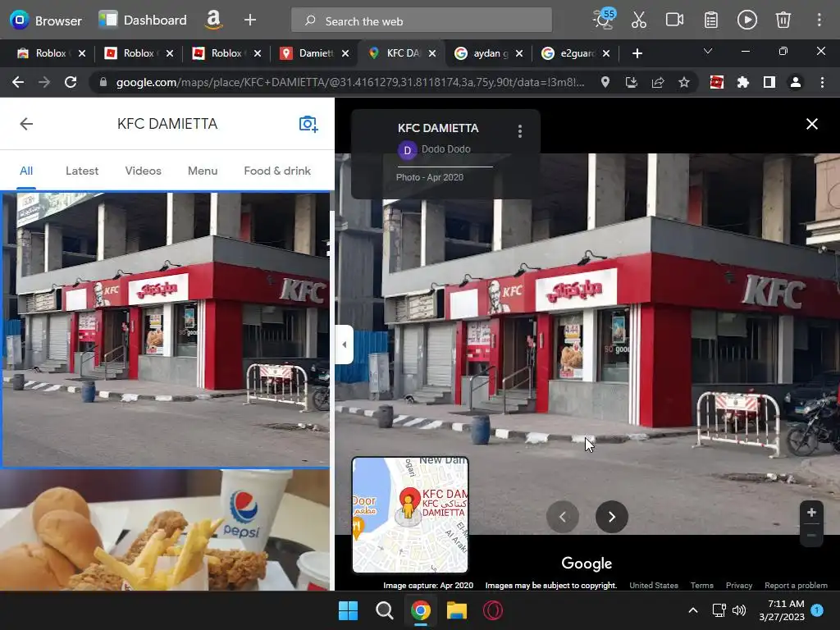The width and height of the screenshot is (840, 630).
Task: Open the Pepsi meal photo thumbnail
Action: pos(165,531)
